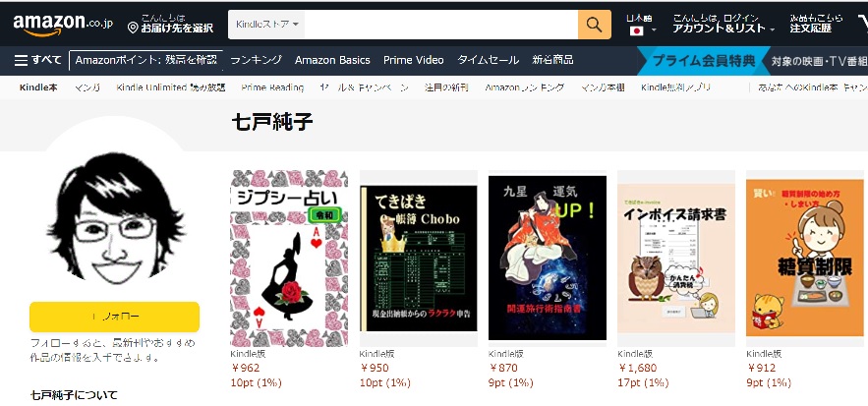Open the インボイス請求書 book cover
This screenshot has height=406, width=868.
[x=676, y=259]
